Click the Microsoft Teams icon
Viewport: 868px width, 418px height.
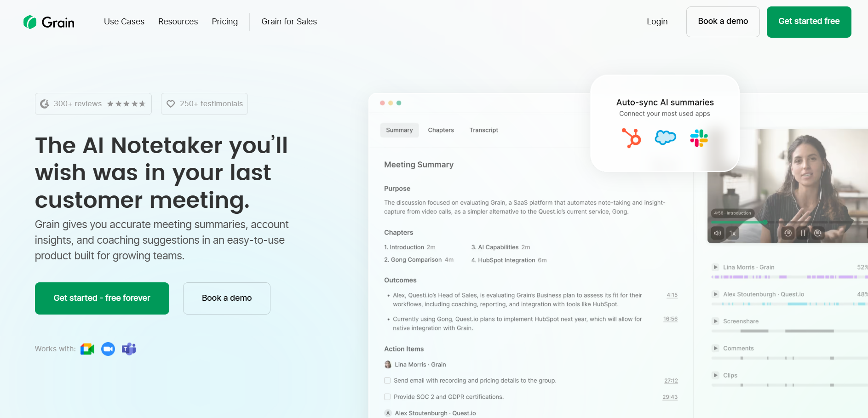129,349
